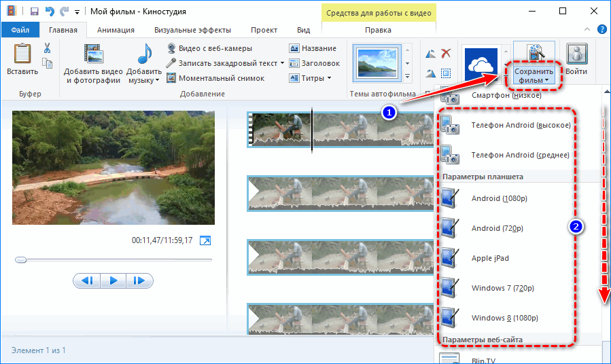This screenshot has width=611, height=364.
Task: Open the Визуальные эффекты tab
Action: pyautogui.click(x=192, y=30)
